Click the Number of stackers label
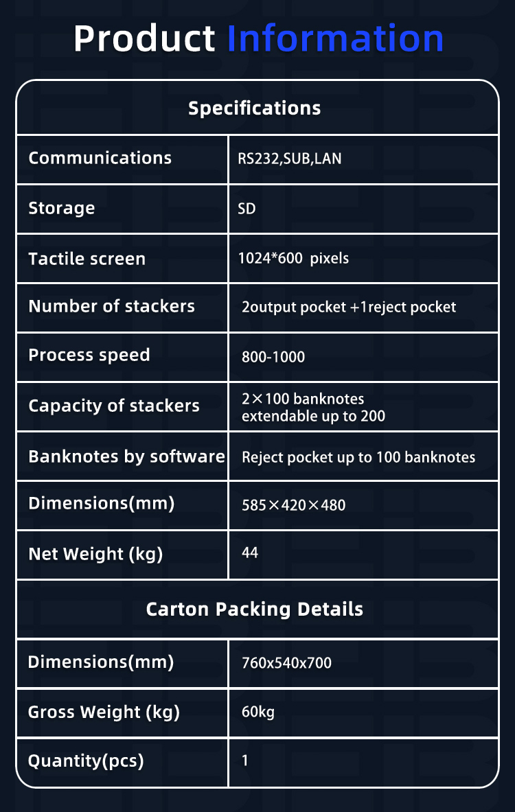This screenshot has width=515, height=812. [x=111, y=306]
